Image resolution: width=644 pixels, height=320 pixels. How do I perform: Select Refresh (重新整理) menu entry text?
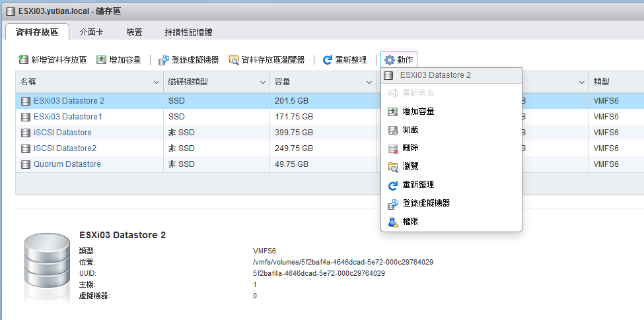click(x=418, y=185)
